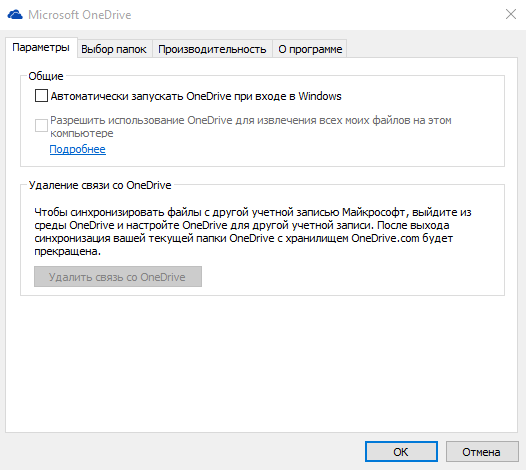Confirm settings with the OK button
Image resolution: width=526 pixels, height=470 pixels.
(401, 452)
